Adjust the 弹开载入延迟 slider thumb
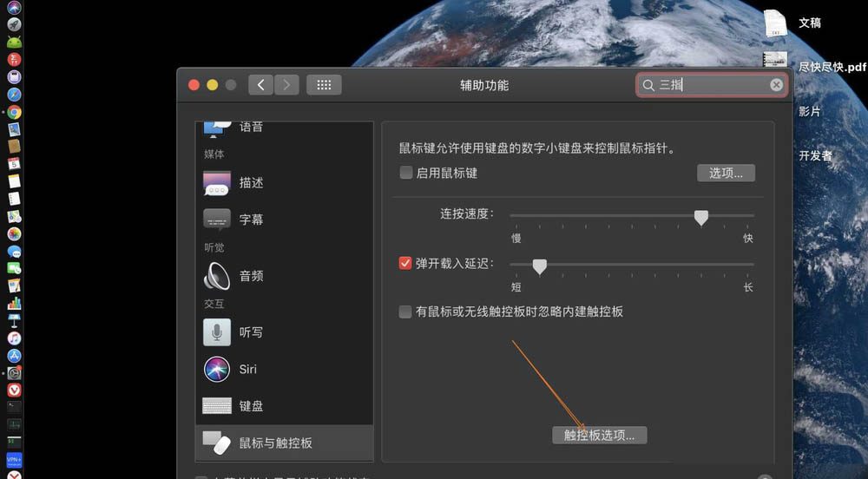This screenshot has height=479, width=868. point(539,266)
